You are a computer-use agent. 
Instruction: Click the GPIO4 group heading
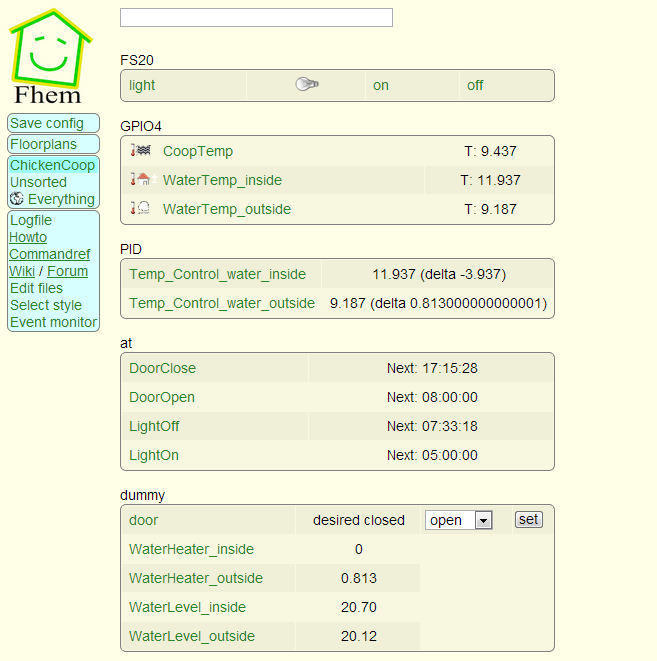point(141,126)
